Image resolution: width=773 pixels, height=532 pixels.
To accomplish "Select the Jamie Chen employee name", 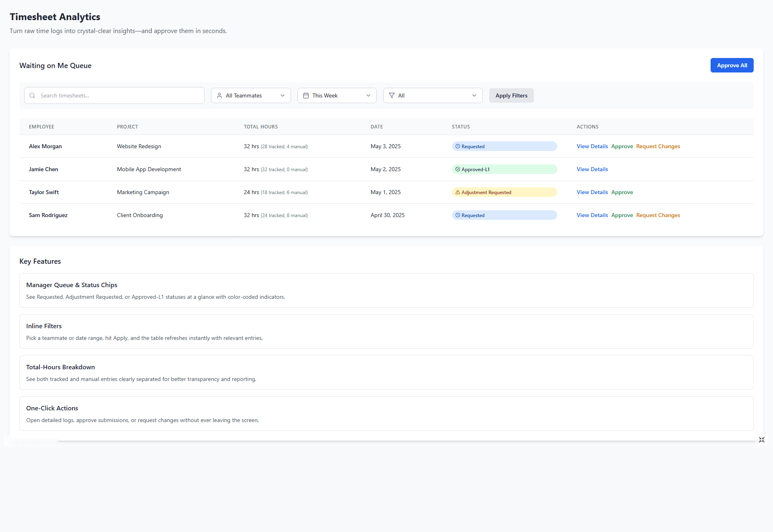I will coord(43,169).
